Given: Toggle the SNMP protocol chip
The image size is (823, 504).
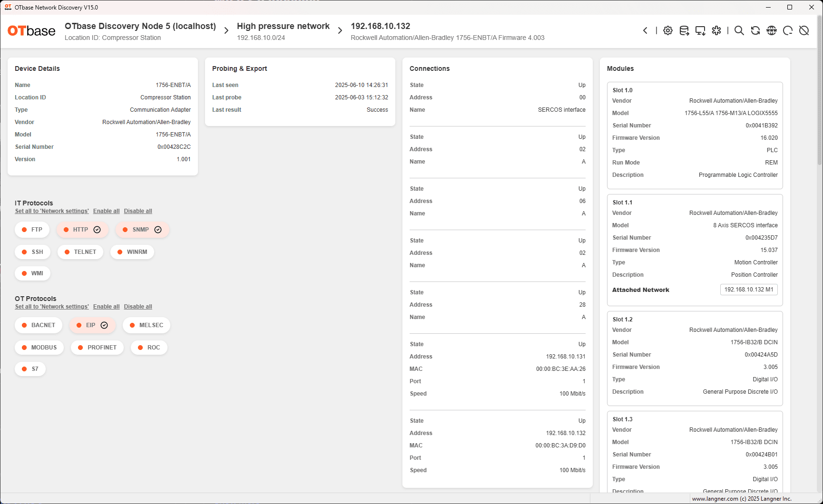Looking at the screenshot, I should (142, 230).
